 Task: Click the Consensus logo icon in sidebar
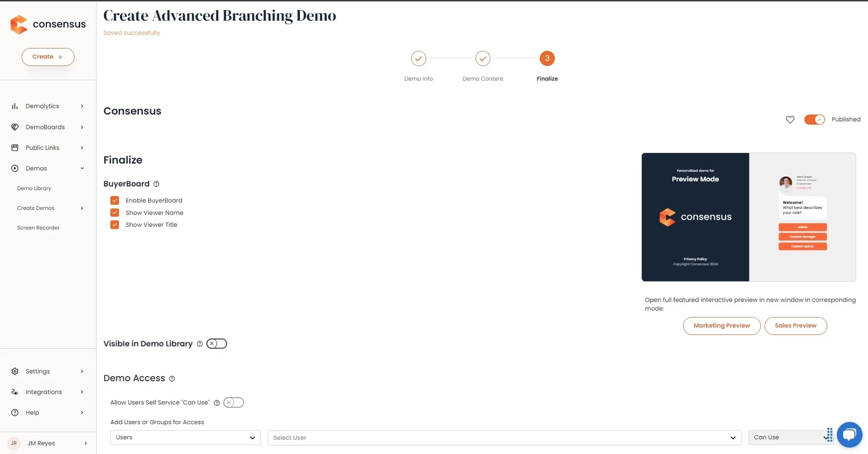coord(19,24)
